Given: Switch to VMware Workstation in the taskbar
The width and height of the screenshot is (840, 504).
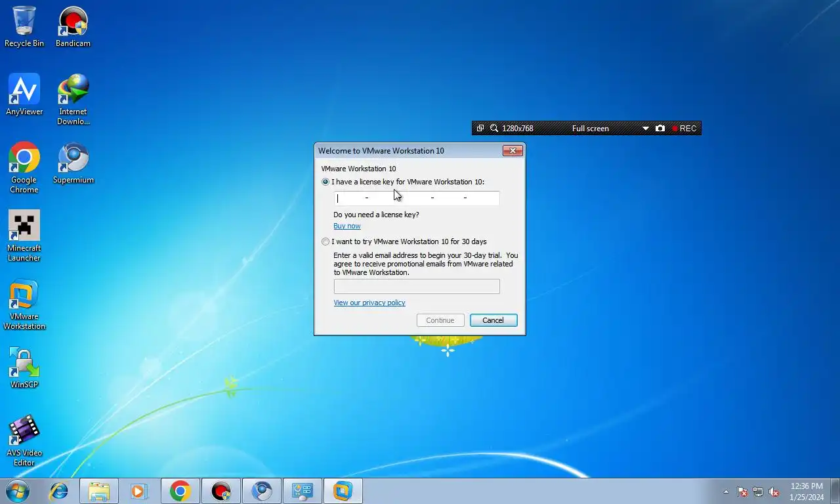Looking at the screenshot, I should pos(343,491).
